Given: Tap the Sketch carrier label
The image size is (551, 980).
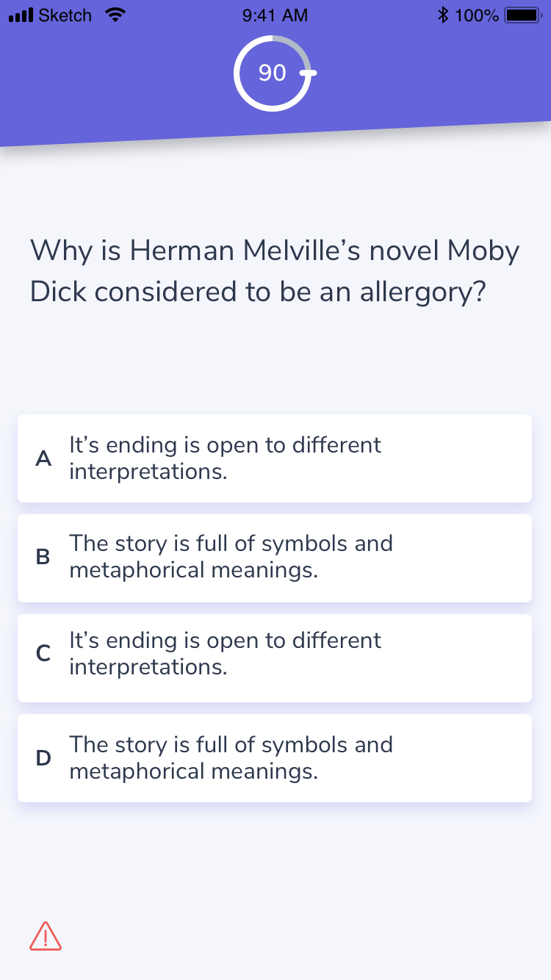Looking at the screenshot, I should [65, 13].
